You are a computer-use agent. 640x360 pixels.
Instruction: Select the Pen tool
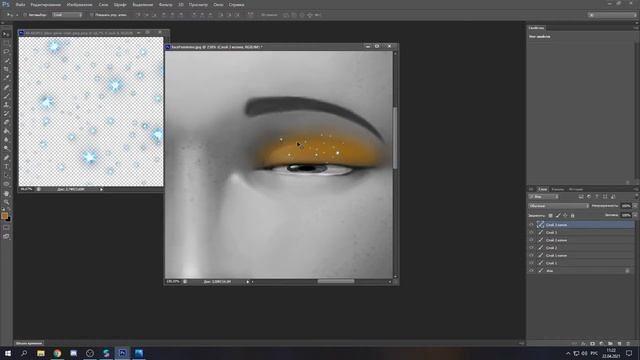[6, 158]
